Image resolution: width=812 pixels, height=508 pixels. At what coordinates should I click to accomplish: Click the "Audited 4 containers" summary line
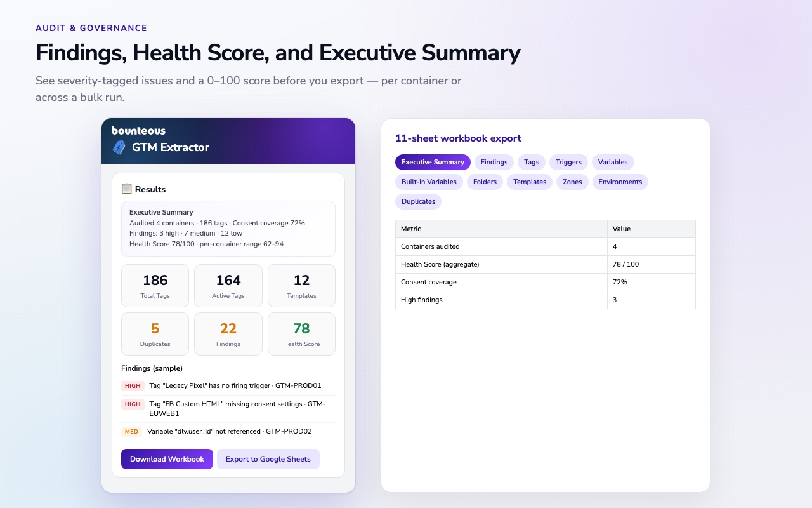click(217, 223)
